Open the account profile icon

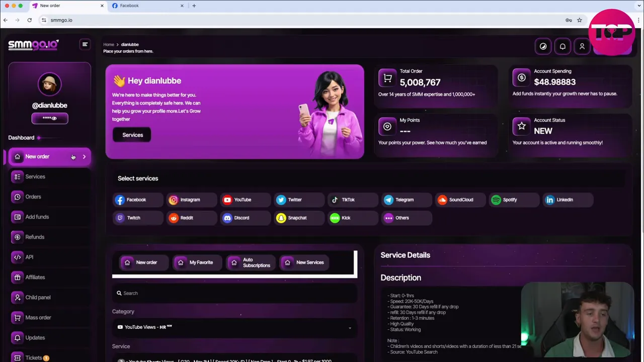coord(582,46)
